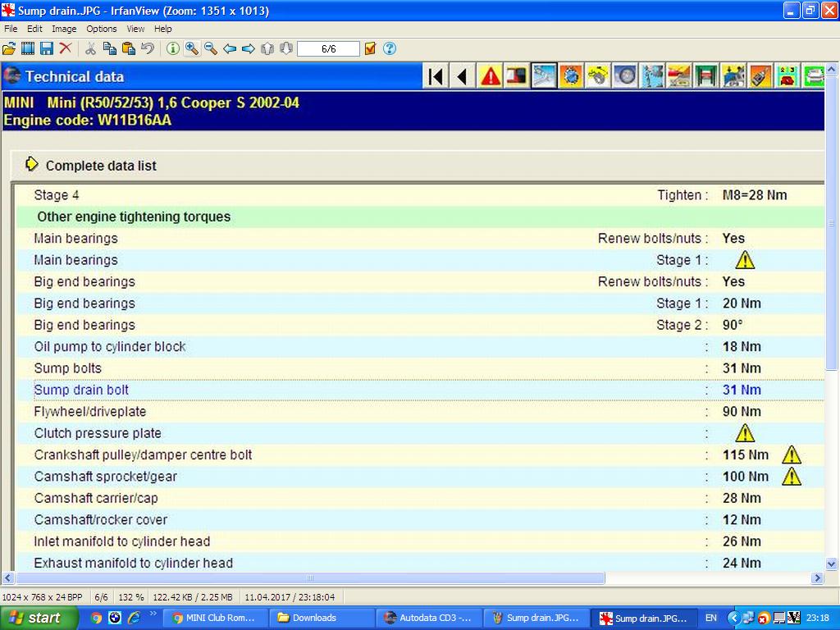Click the Undo arrow icon
840x630 pixels.
(x=148, y=48)
